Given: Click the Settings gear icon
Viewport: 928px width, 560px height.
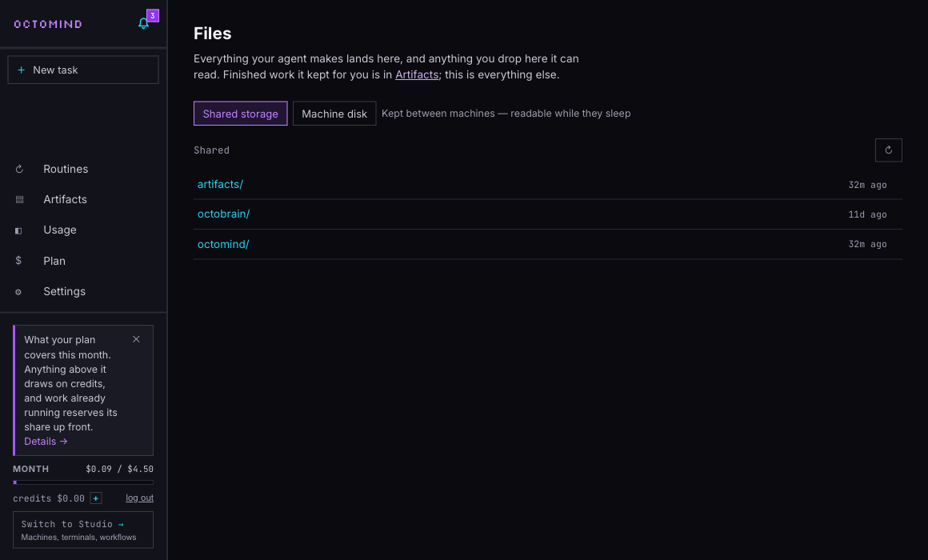Looking at the screenshot, I should click(x=18, y=292).
